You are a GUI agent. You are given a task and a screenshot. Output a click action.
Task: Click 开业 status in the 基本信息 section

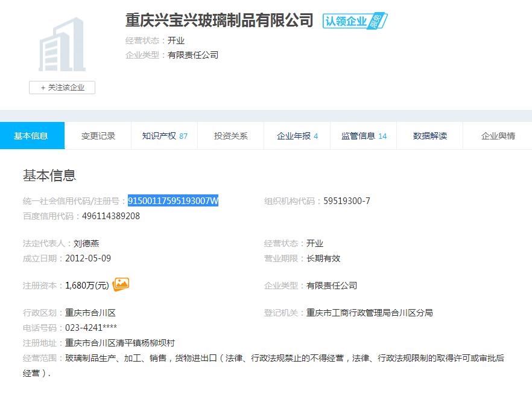click(x=314, y=243)
